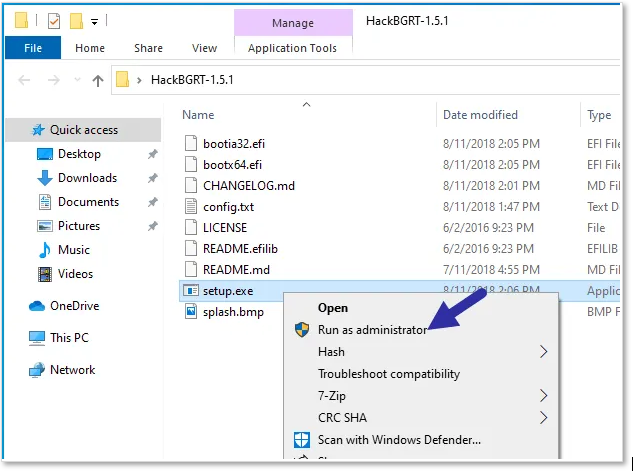The width and height of the screenshot is (633, 471).
Task: Click the Properties checkmark quick-access icon
Action: click(x=54, y=21)
